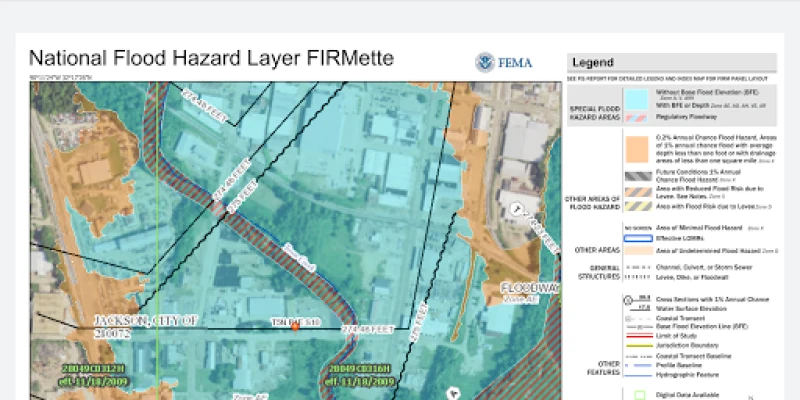Click the Profile Baseline legend text
The image size is (800, 400).
coord(679,365)
